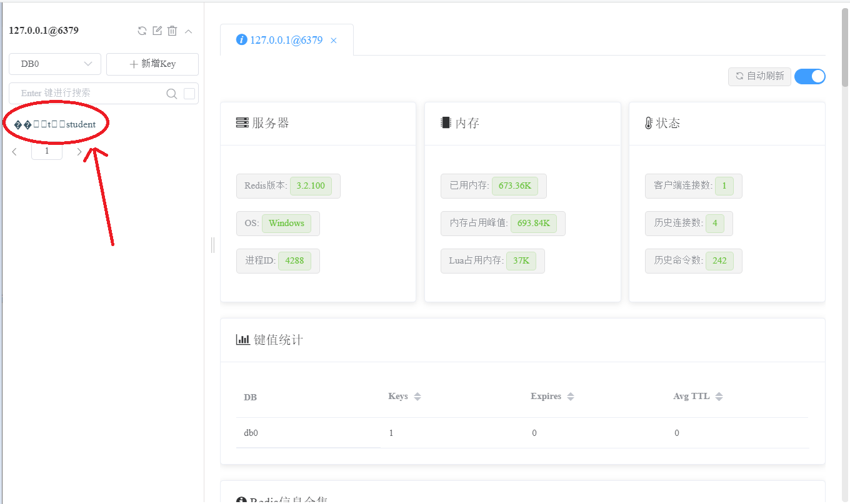Open the DB0 database dropdown
Image resolution: width=850 pixels, height=504 pixels.
(54, 64)
